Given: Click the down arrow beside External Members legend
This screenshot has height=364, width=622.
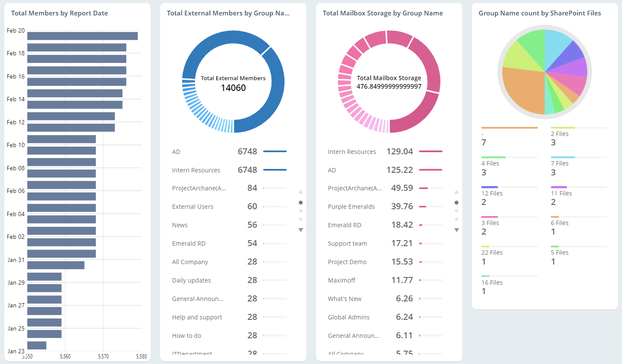Looking at the screenshot, I should point(300,230).
